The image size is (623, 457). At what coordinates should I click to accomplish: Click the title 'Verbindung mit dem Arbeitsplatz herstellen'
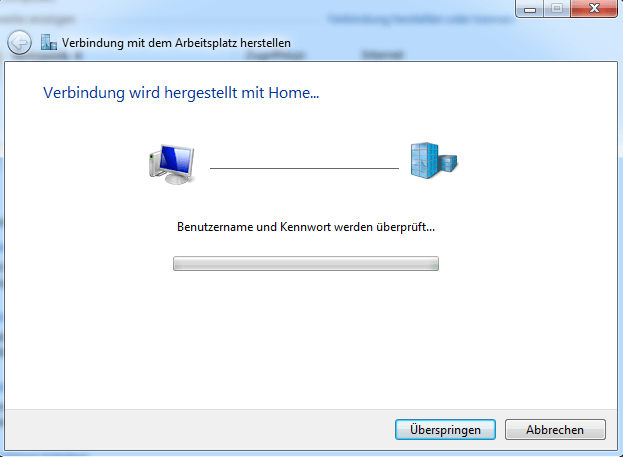(176, 43)
